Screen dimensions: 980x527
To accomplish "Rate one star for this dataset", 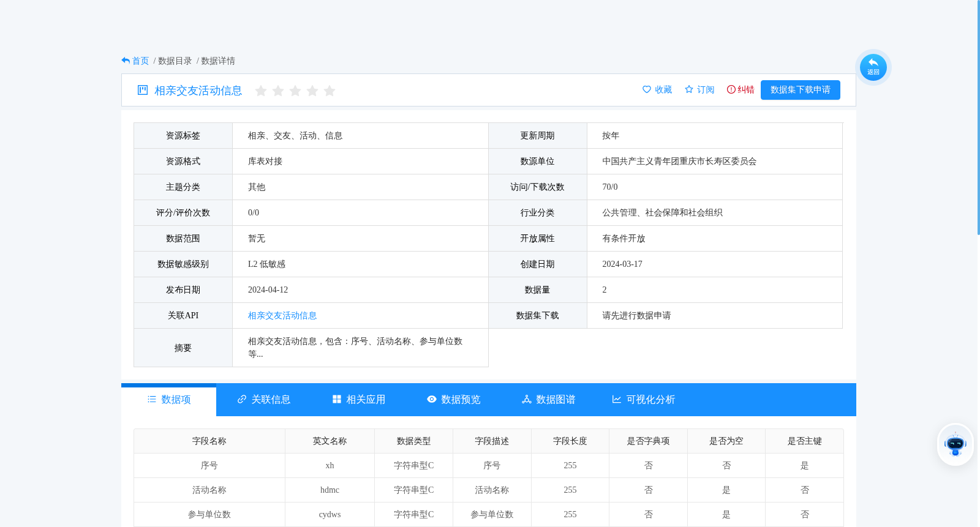I will click(261, 91).
